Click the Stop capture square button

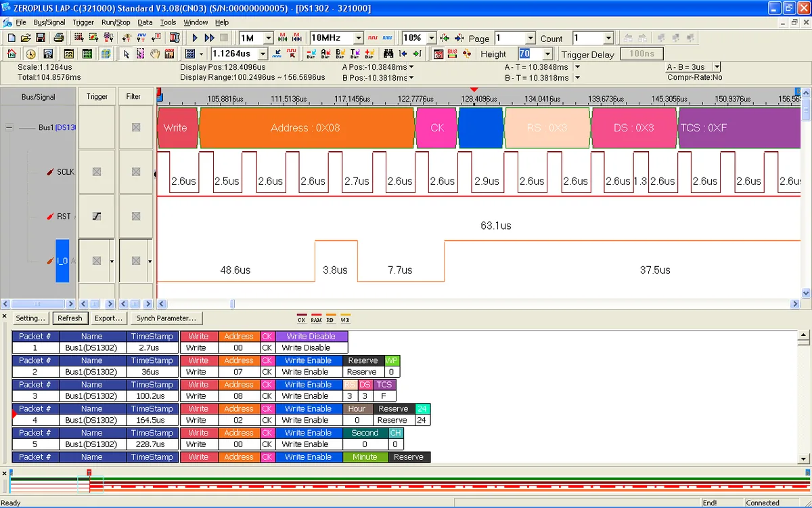(x=224, y=38)
